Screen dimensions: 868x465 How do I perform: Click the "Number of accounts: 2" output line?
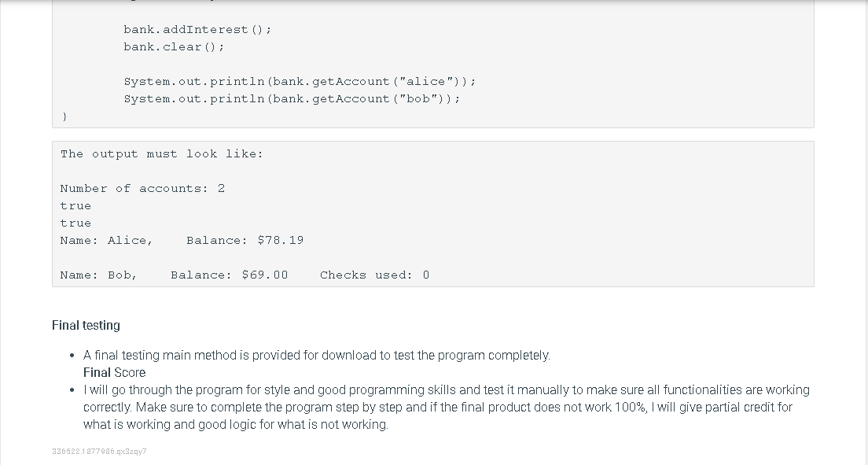(142, 188)
